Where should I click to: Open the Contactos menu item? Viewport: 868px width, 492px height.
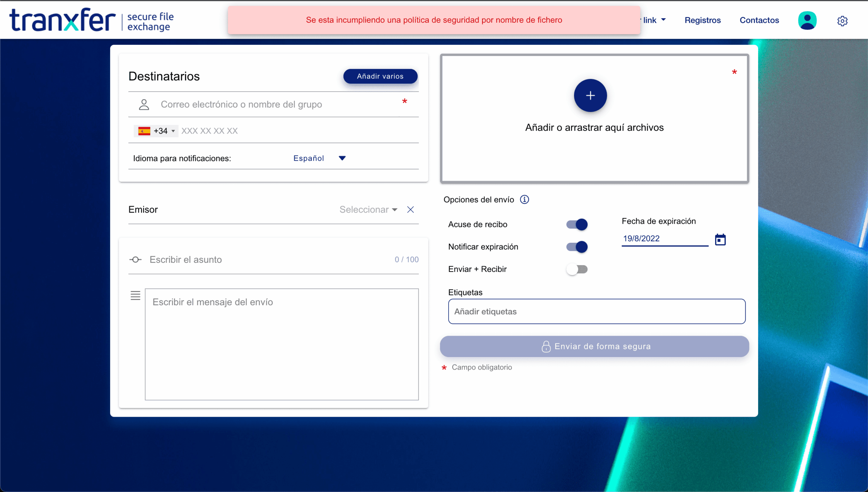pyautogui.click(x=759, y=20)
